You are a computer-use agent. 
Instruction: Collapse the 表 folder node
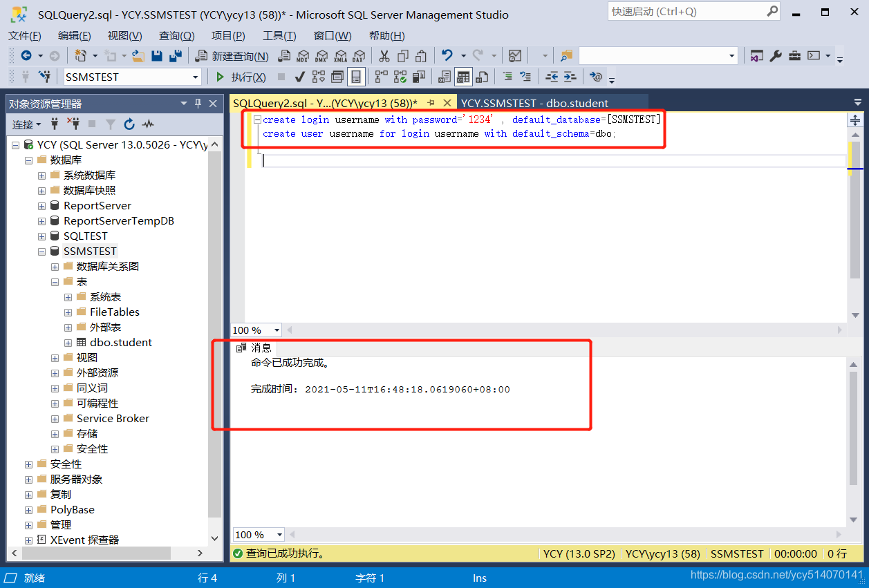(55, 282)
